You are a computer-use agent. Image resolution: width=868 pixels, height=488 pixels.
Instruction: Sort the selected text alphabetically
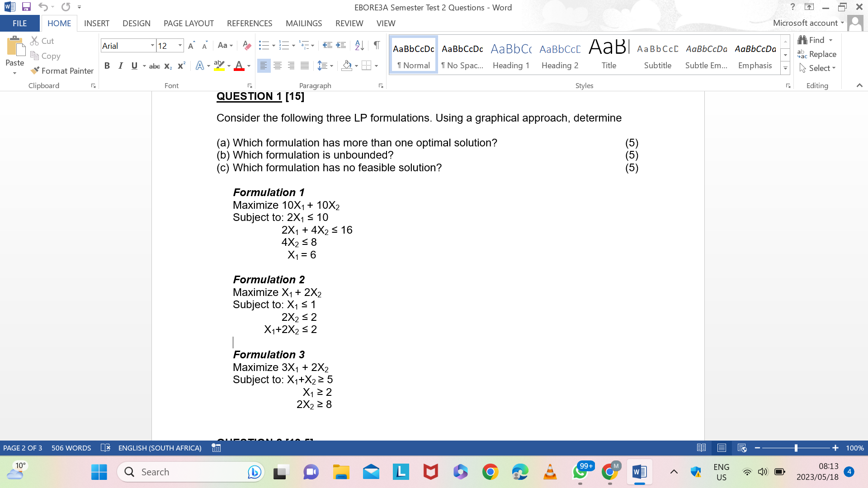[x=359, y=45]
